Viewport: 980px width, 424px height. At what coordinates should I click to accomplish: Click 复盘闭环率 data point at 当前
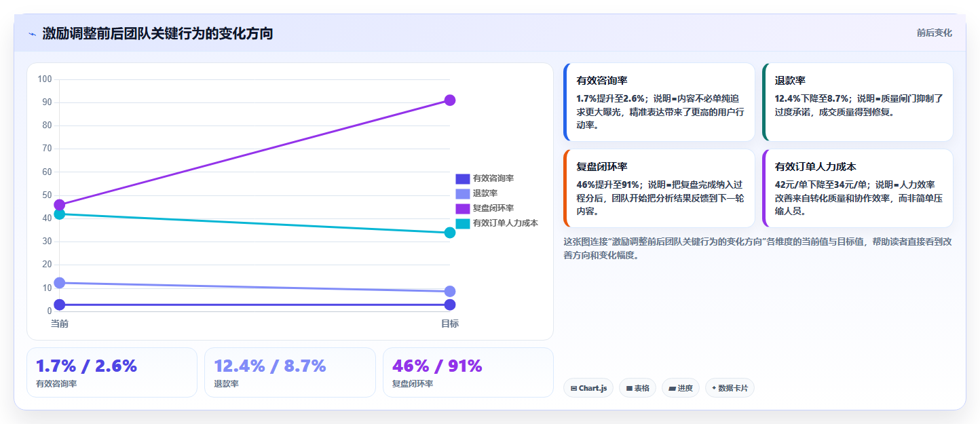click(x=60, y=205)
